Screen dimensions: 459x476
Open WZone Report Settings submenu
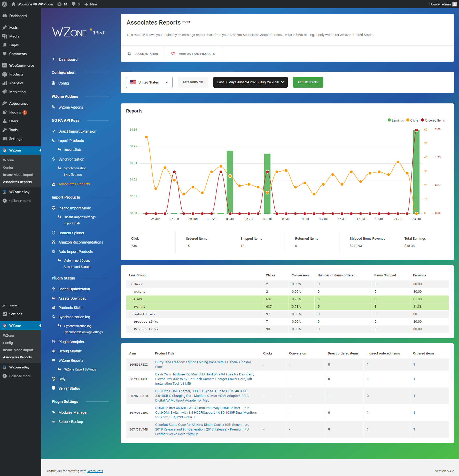coord(80,369)
